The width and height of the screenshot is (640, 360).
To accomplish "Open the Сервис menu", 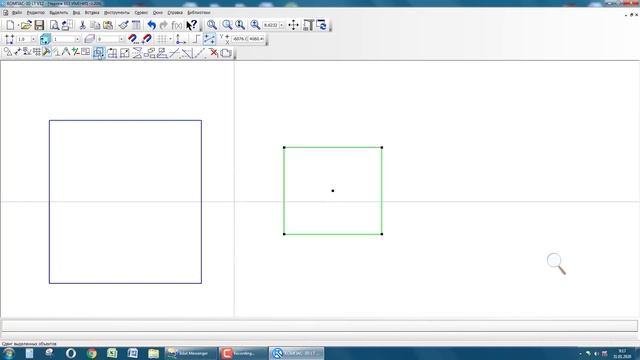I will point(141,13).
